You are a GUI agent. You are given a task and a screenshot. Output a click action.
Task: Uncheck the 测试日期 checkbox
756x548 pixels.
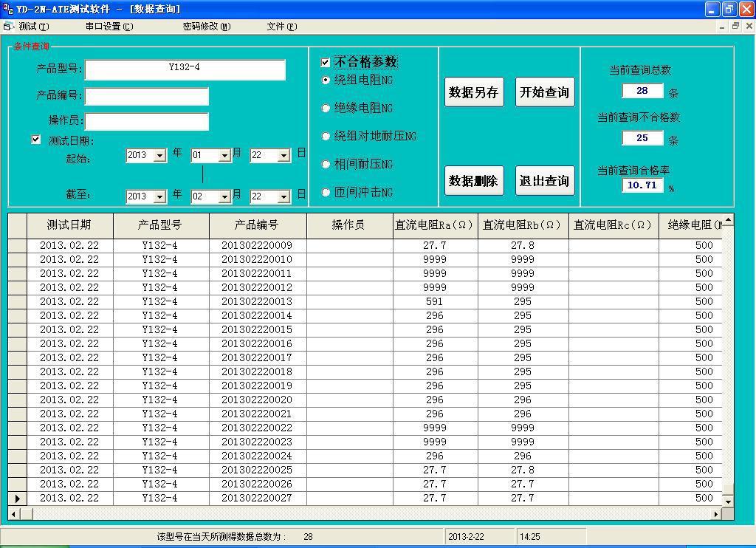(36, 140)
